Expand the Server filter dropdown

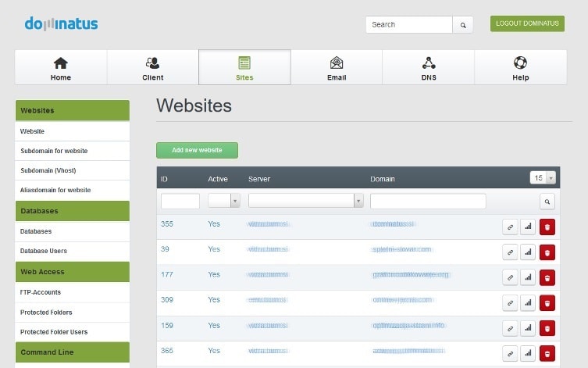pyautogui.click(x=306, y=202)
